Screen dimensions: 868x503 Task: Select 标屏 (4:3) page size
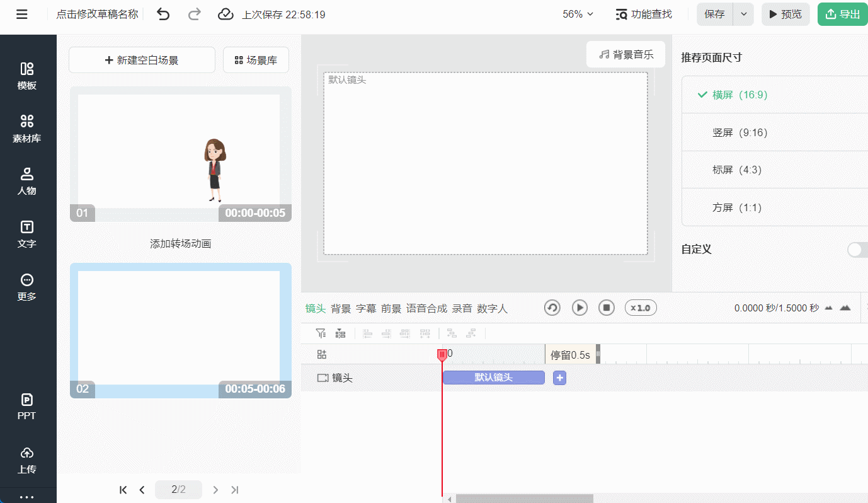775,170
